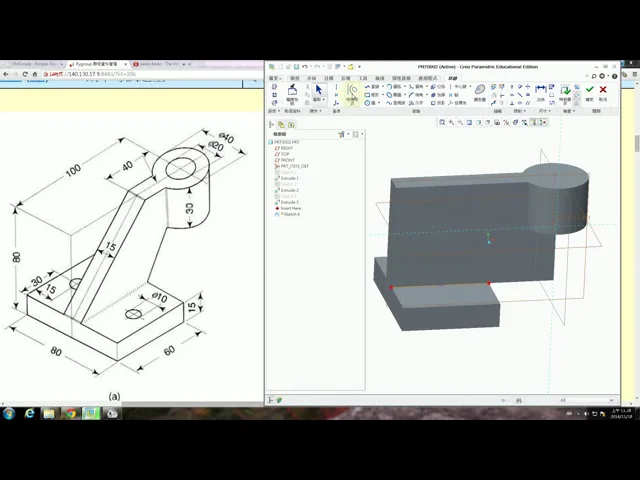Open the sketcher Palette

[x=480, y=93]
